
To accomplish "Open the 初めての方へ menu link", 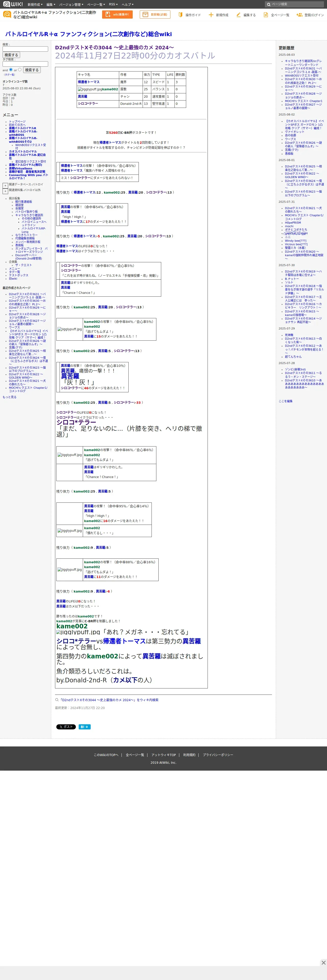I will click(x=17, y=125).
